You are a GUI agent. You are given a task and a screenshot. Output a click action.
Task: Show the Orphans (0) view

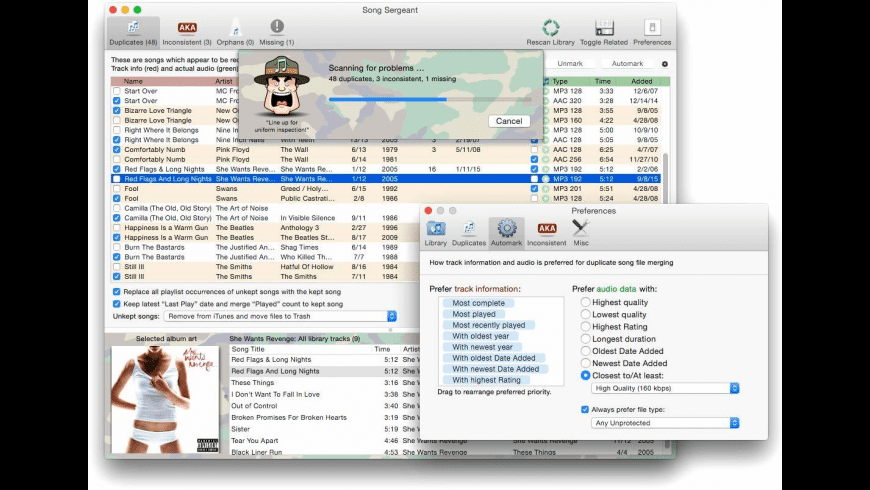(235, 33)
